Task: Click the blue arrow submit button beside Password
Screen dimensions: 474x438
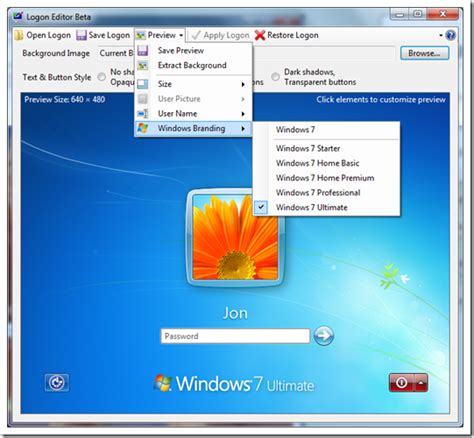Action: pos(323,336)
